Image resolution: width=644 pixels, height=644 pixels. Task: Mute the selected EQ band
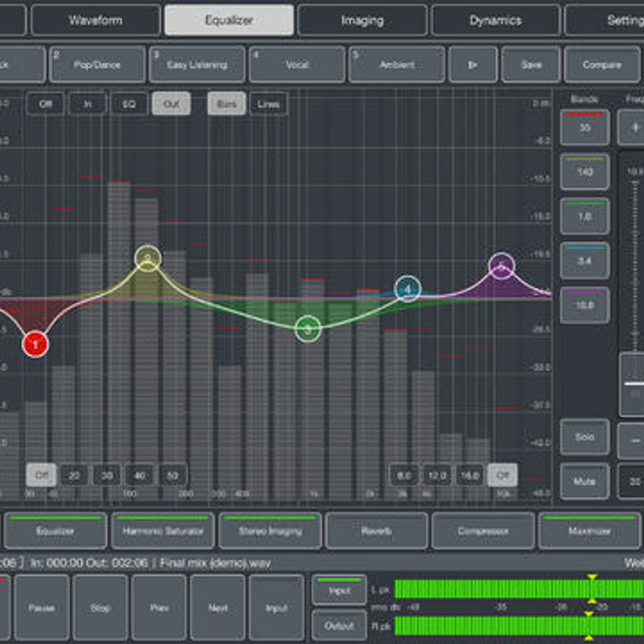pos(585,481)
